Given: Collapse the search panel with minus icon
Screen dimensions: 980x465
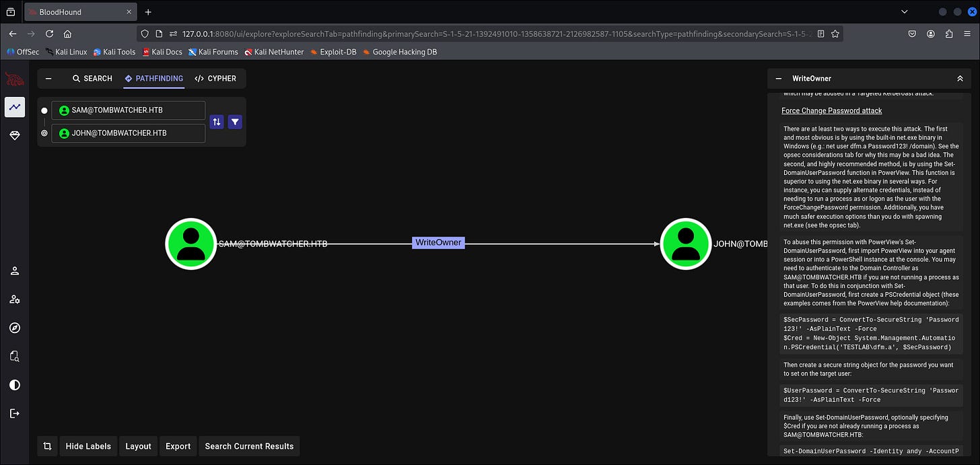Looking at the screenshot, I should pos(48,79).
